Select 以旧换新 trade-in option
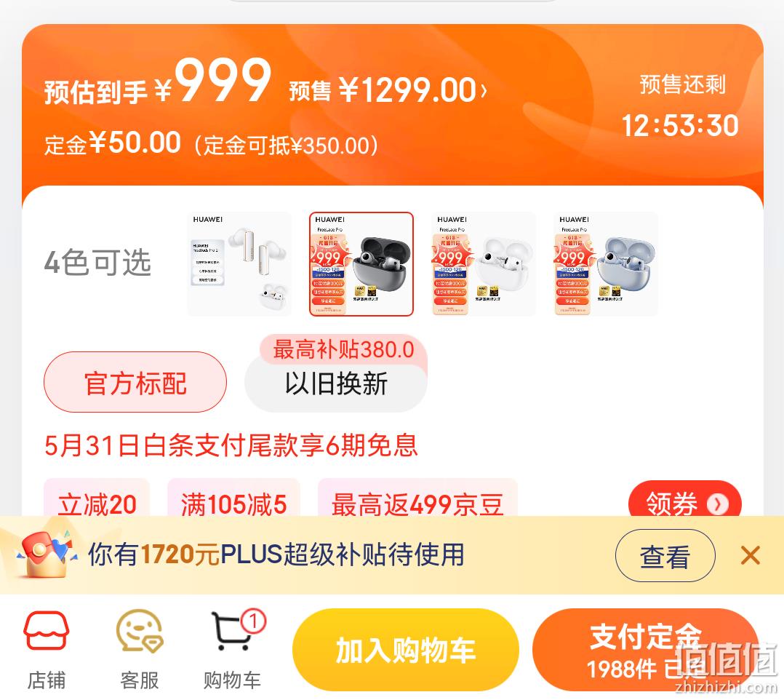 tap(336, 383)
